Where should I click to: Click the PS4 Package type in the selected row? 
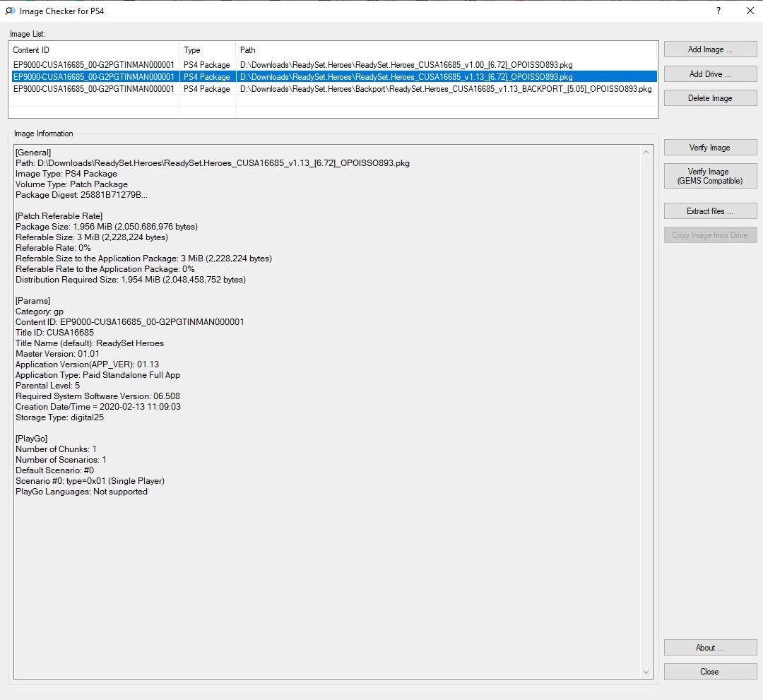(207, 77)
